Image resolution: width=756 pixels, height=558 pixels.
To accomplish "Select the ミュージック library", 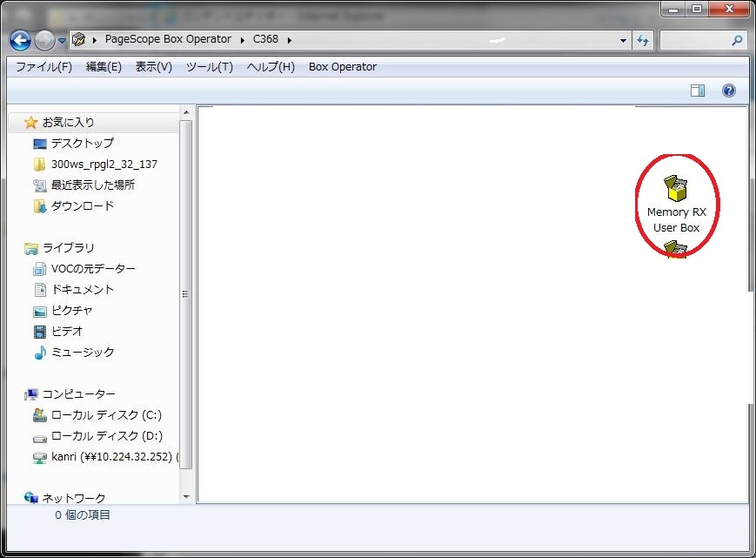I will pyautogui.click(x=82, y=353).
